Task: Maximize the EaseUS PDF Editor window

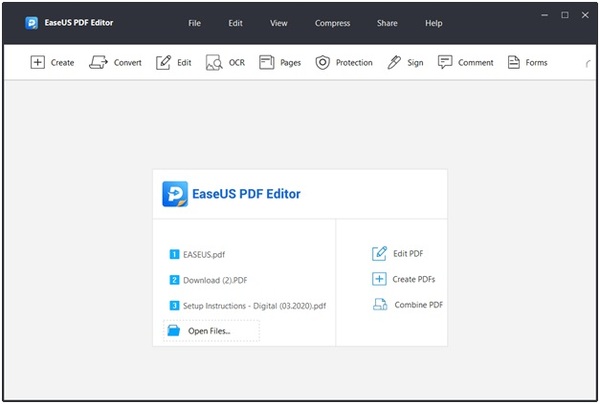Action: click(x=565, y=15)
